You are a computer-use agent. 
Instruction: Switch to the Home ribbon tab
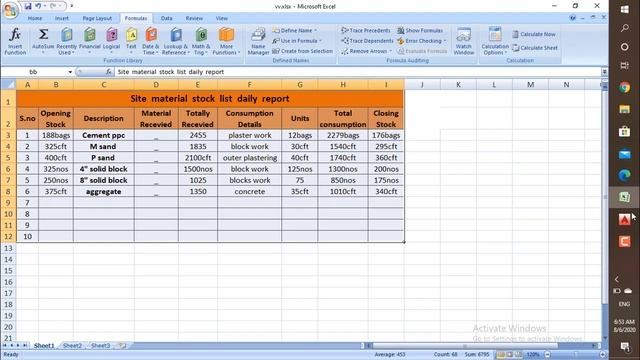coord(35,18)
